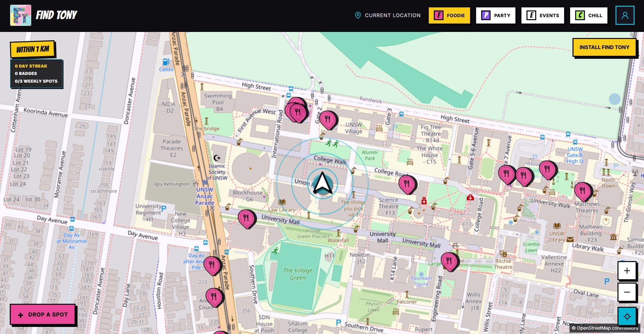The width and height of the screenshot is (644, 334).
Task: Click the Drop a Spot button
Action: 43,315
